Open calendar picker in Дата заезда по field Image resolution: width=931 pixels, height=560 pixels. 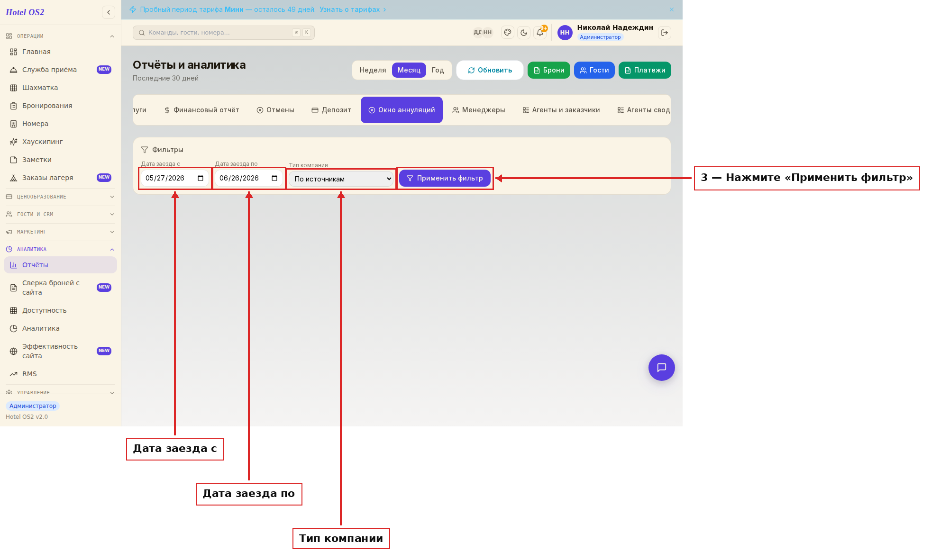[274, 178]
